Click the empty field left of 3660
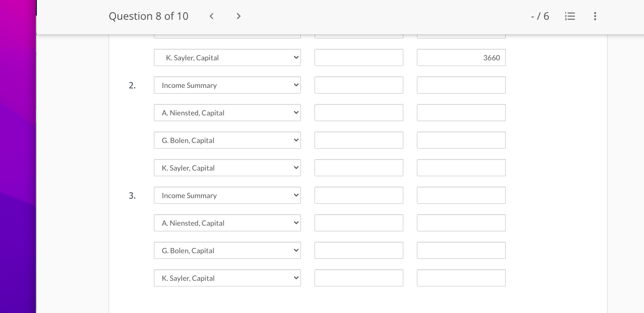 [x=359, y=58]
